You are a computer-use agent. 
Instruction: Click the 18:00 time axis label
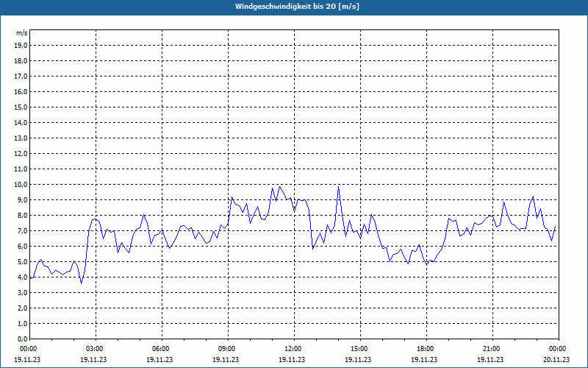pyautogui.click(x=426, y=349)
